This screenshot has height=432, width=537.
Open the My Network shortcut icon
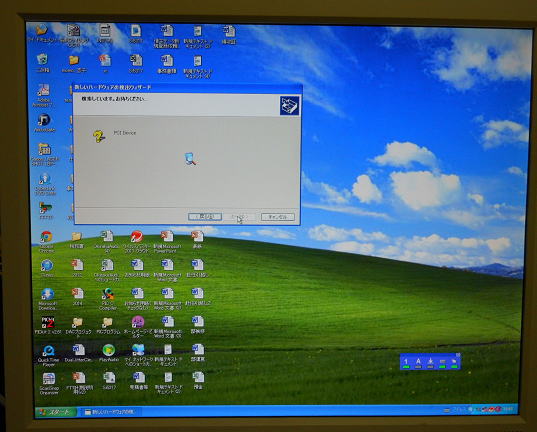point(138,350)
